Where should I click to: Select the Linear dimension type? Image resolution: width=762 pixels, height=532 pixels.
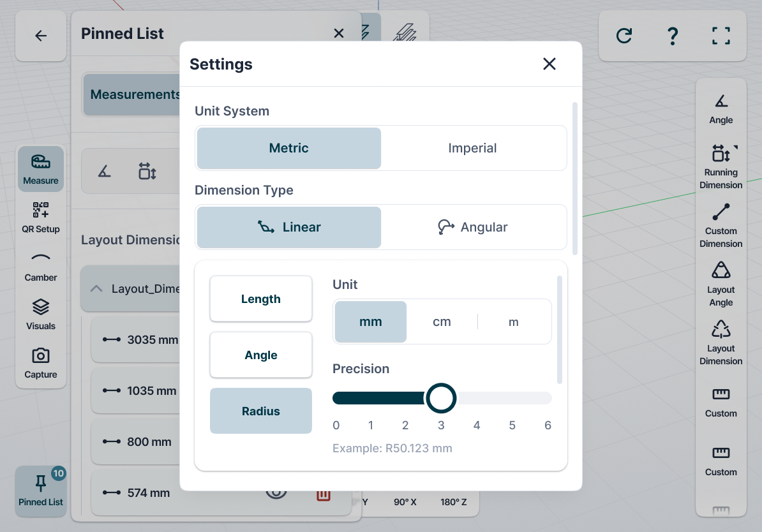(x=288, y=227)
